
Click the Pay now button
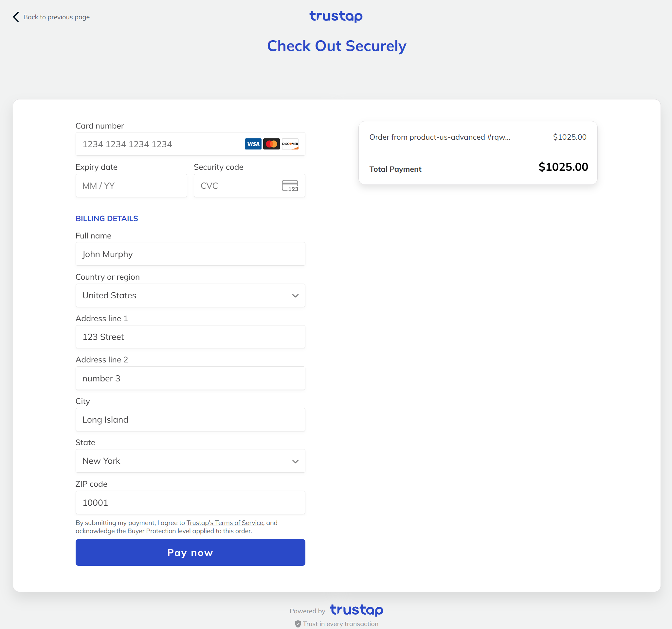pos(190,552)
